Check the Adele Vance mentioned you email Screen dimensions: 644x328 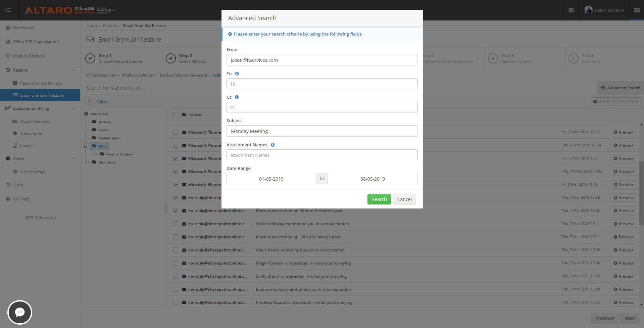(176, 250)
